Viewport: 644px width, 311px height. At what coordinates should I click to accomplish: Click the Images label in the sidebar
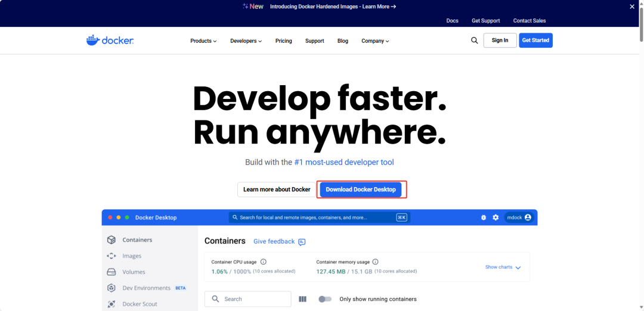pyautogui.click(x=132, y=256)
